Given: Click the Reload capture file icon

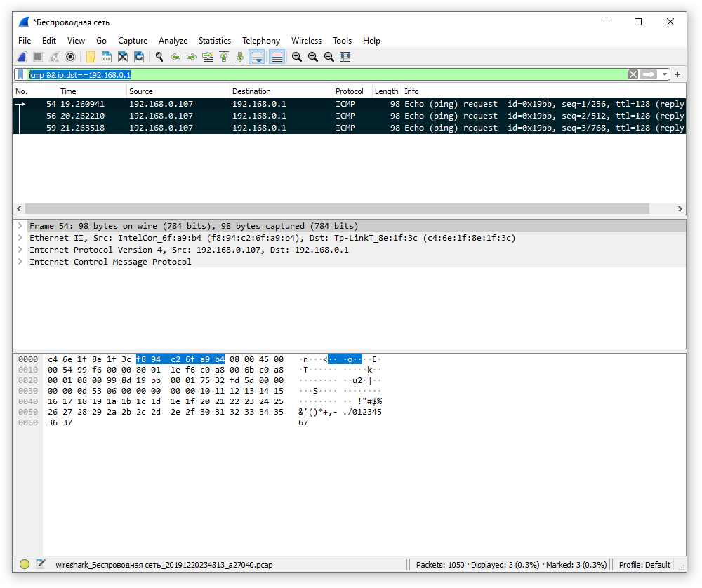Looking at the screenshot, I should click(x=139, y=57).
